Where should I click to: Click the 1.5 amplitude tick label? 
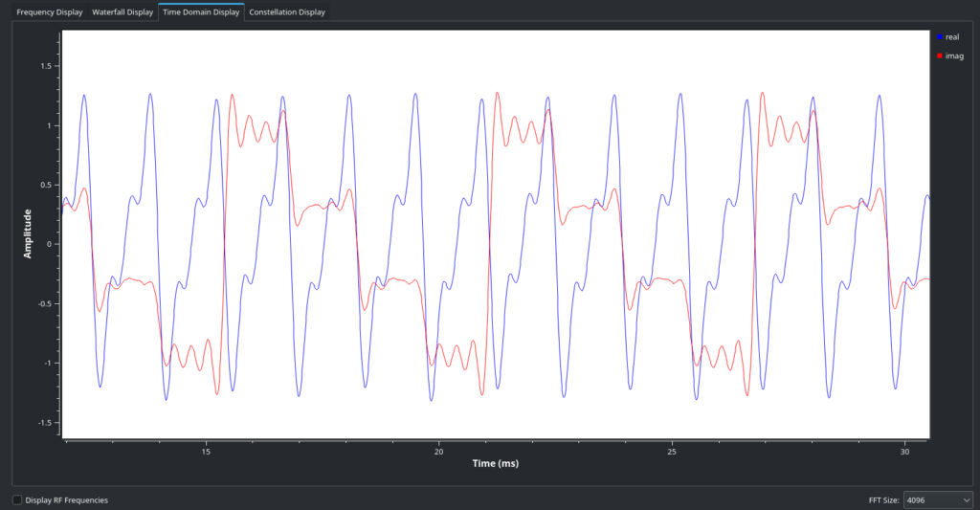coord(44,66)
